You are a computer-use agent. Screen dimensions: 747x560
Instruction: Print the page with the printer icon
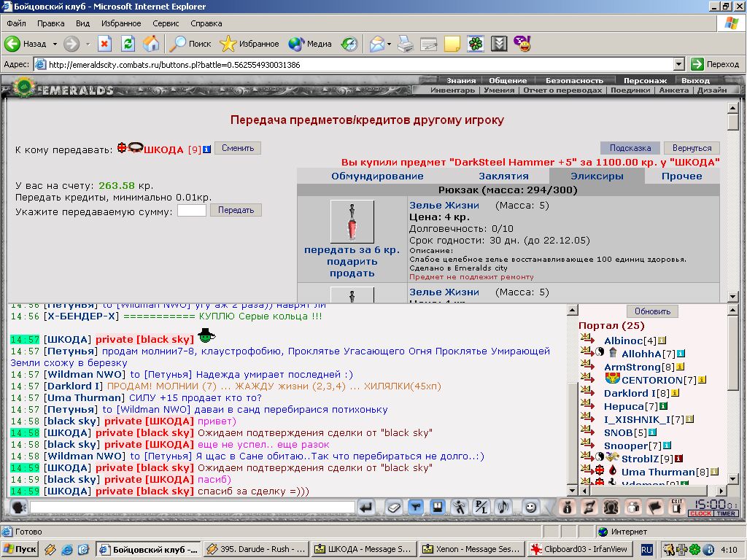pyautogui.click(x=406, y=44)
